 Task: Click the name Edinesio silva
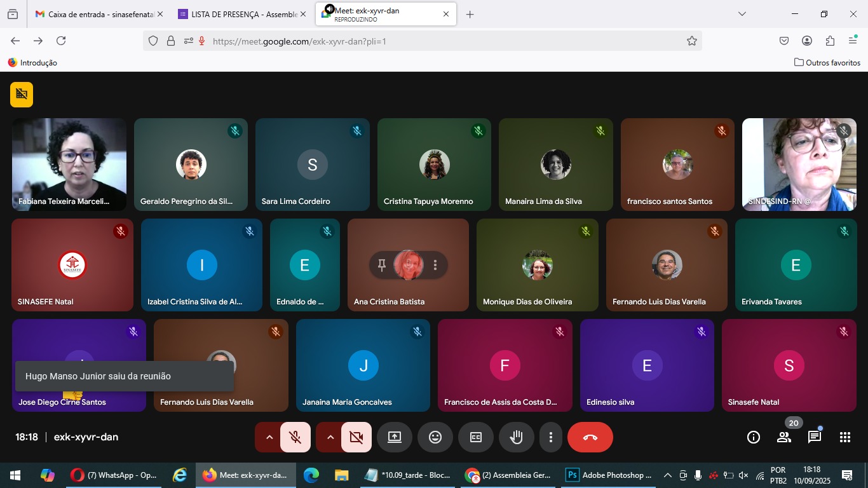click(610, 402)
